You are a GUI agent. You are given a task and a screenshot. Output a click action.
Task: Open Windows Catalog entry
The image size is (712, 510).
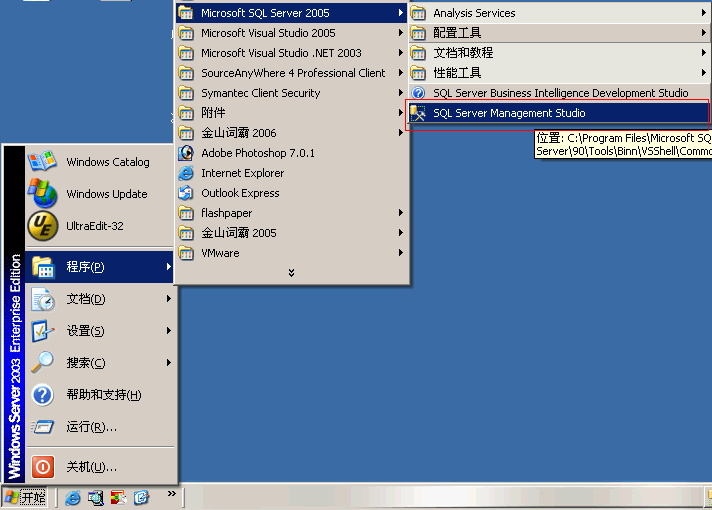(x=100, y=162)
